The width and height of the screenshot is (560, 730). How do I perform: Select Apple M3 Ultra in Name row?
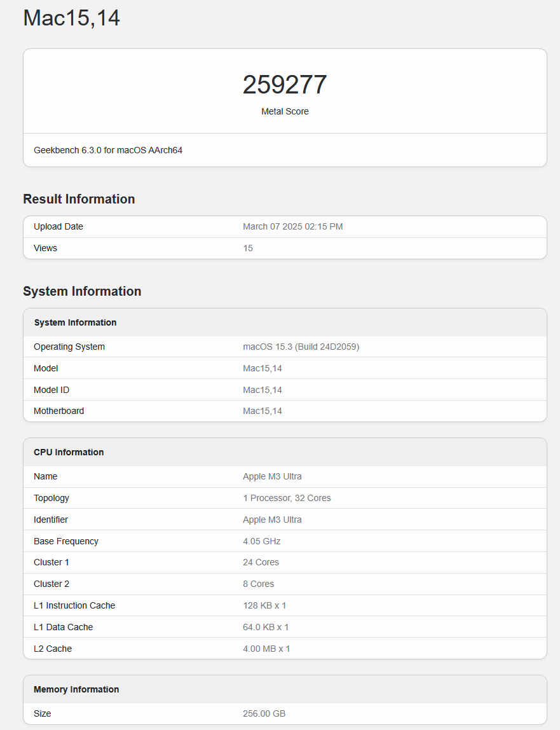point(272,477)
